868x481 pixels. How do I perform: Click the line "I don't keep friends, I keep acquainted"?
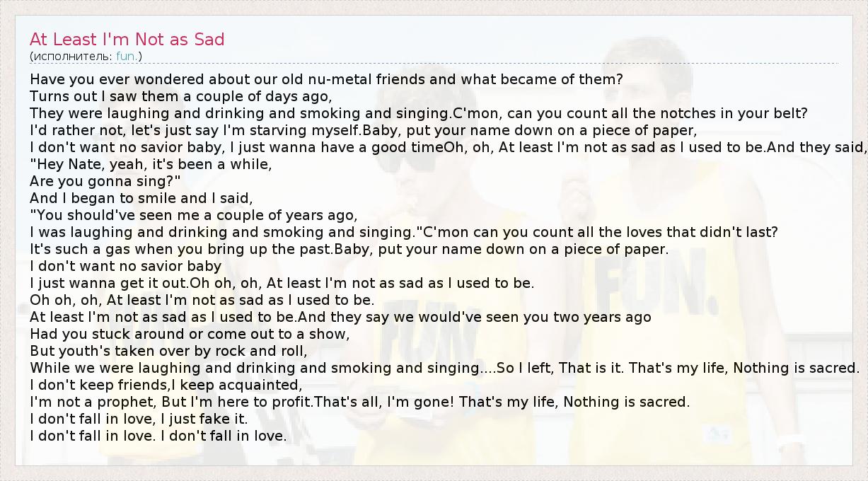(x=166, y=385)
